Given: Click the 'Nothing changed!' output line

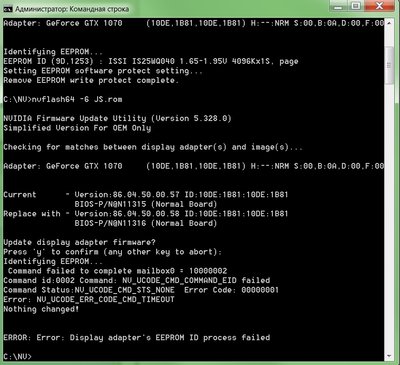Looking at the screenshot, I should [41, 309].
